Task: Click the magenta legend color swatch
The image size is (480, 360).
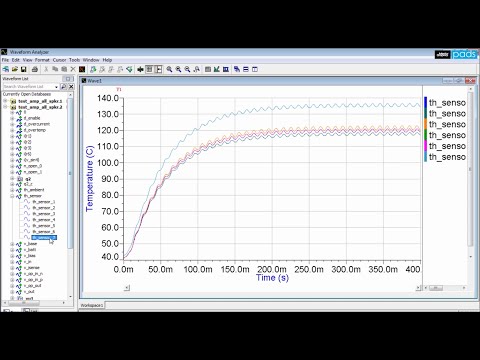Action: [426, 146]
